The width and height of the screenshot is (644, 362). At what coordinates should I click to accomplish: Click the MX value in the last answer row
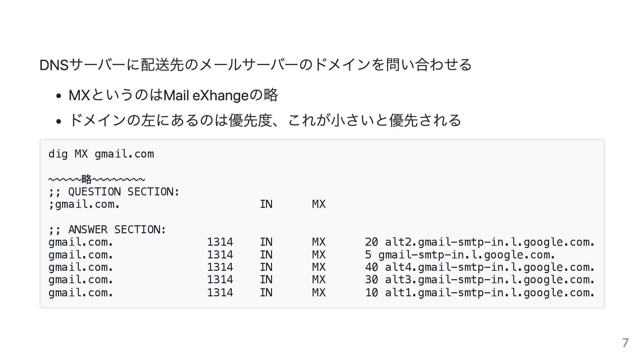click(x=319, y=293)
